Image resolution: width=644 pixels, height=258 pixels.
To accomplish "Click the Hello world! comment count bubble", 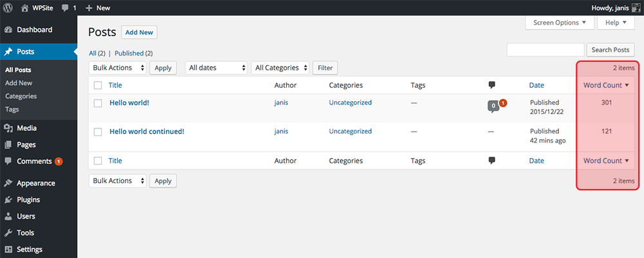I will [x=493, y=106].
